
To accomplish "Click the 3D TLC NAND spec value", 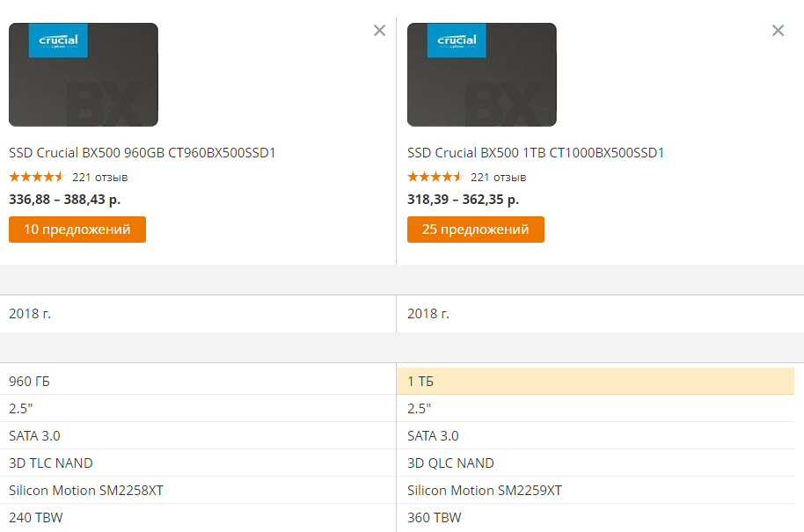I will coord(51,463).
